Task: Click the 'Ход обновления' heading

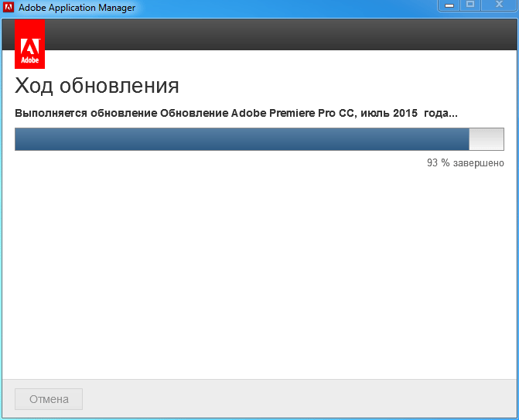Action: pos(97,86)
